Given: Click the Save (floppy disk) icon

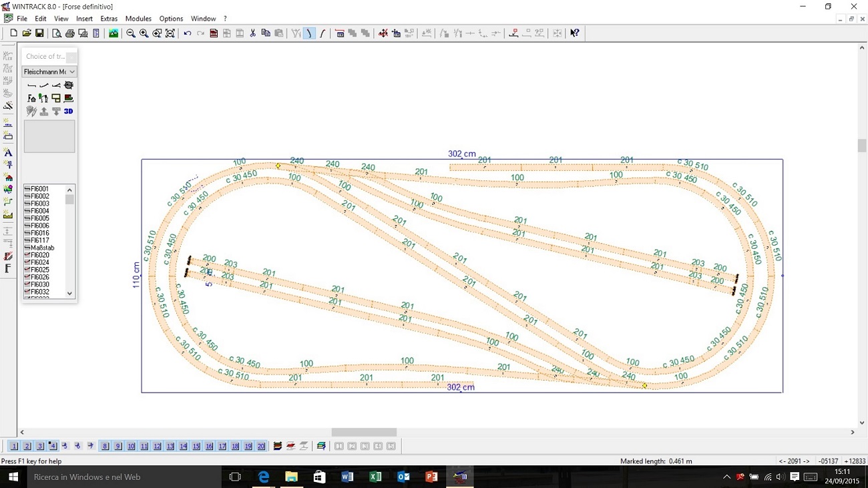Looking at the screenshot, I should 39,33.
